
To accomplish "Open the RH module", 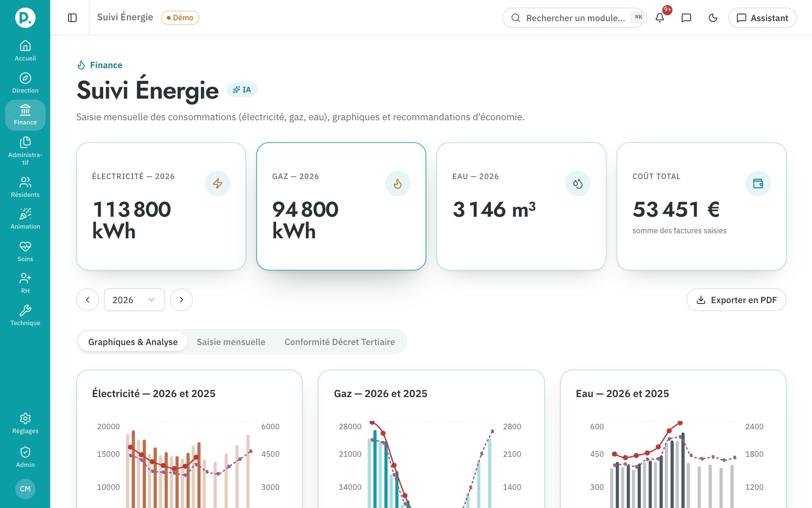I will 25,283.
